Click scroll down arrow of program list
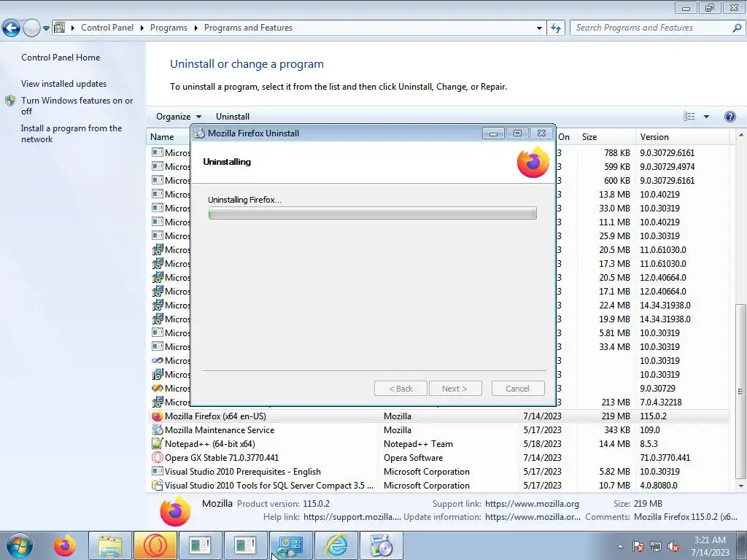Screen dimensions: 747x560 pyautogui.click(x=741, y=486)
